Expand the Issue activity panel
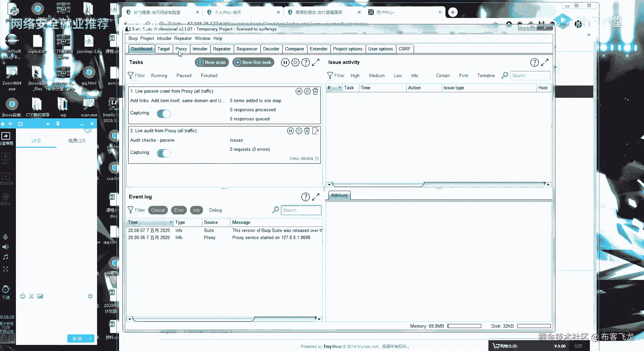The width and height of the screenshot is (644, 351). [545, 63]
